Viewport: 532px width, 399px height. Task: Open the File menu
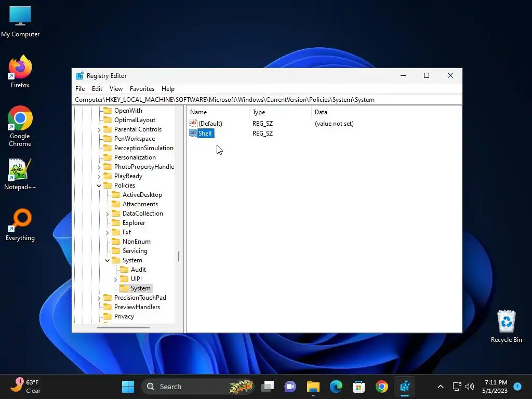tap(80, 88)
